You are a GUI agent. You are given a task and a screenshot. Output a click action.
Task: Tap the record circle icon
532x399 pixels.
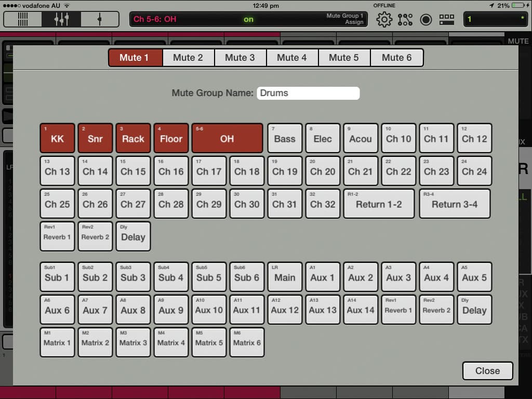(x=426, y=19)
